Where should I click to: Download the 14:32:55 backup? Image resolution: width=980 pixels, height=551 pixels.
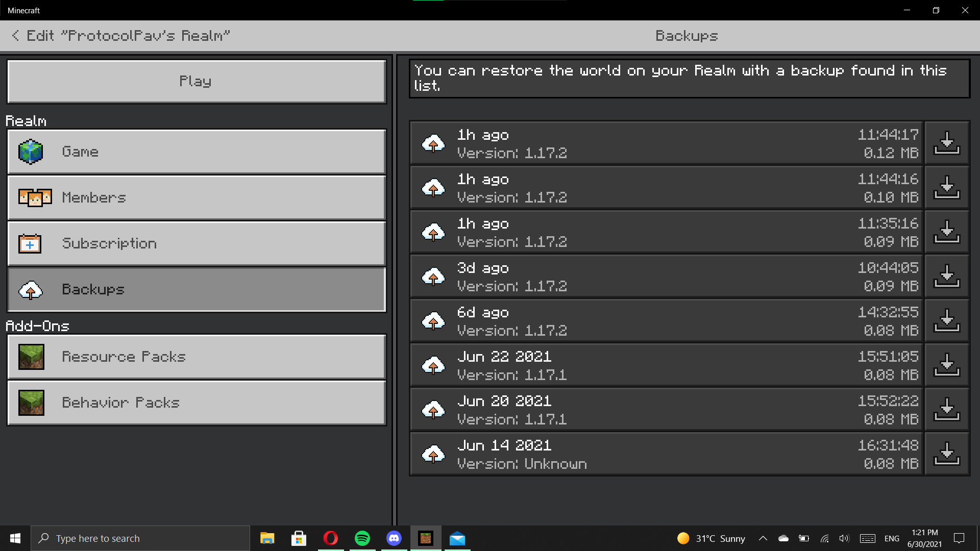coord(947,320)
